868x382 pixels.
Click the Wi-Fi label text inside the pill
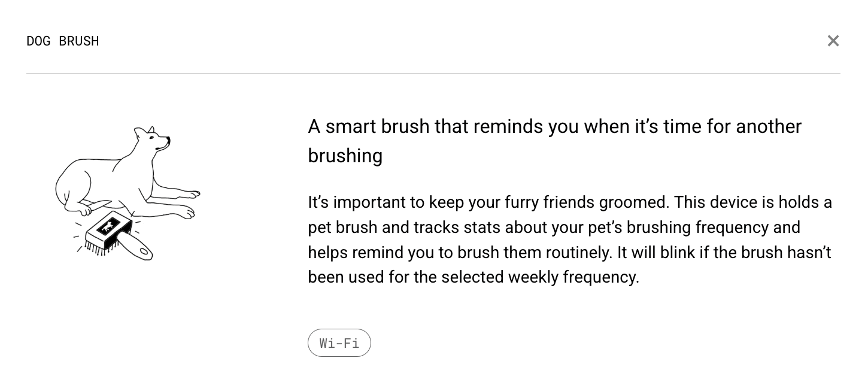pyautogui.click(x=339, y=342)
